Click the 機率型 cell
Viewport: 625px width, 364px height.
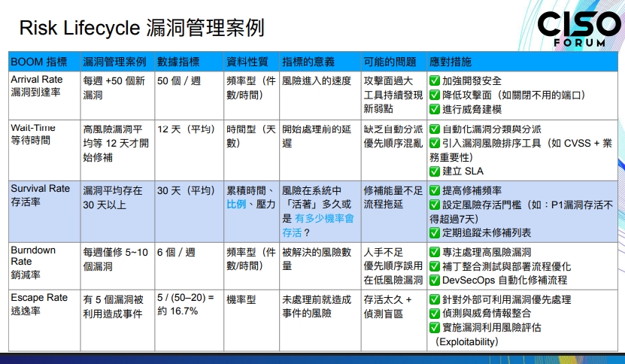point(251,320)
